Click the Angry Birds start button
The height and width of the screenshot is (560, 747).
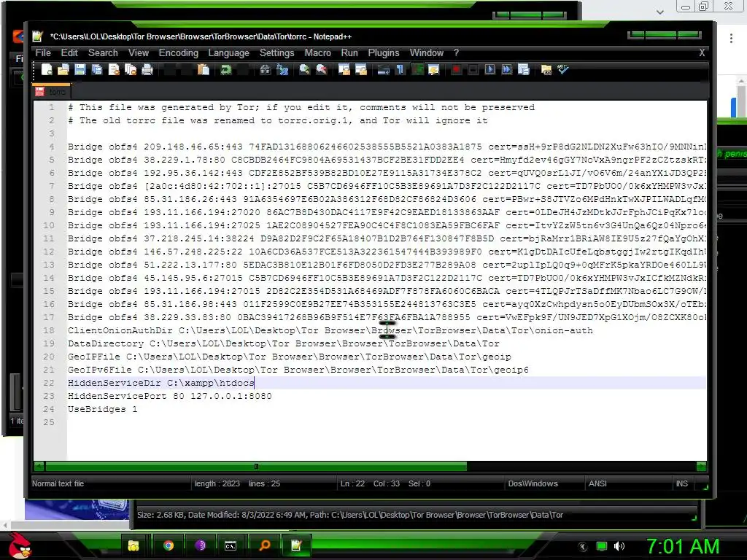(20, 545)
